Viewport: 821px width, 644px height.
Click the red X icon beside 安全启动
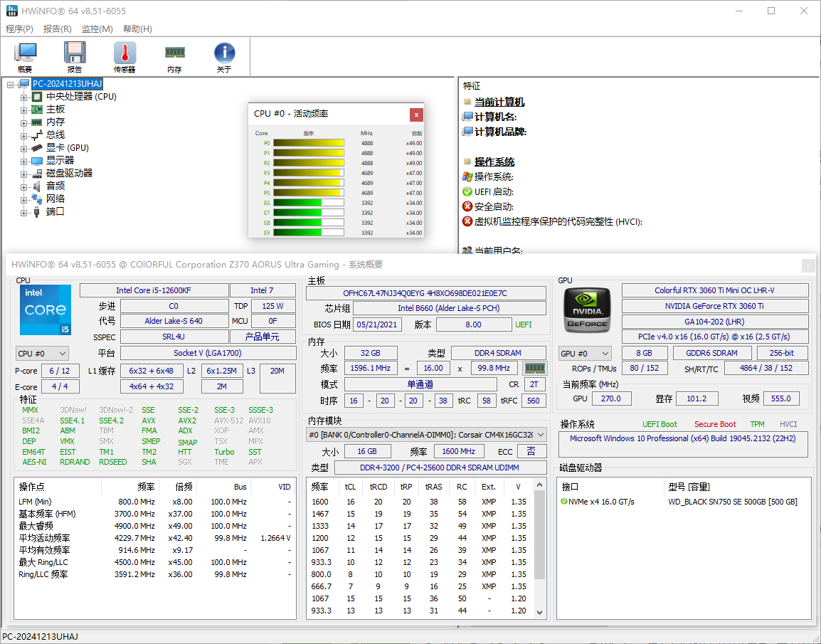click(x=467, y=206)
